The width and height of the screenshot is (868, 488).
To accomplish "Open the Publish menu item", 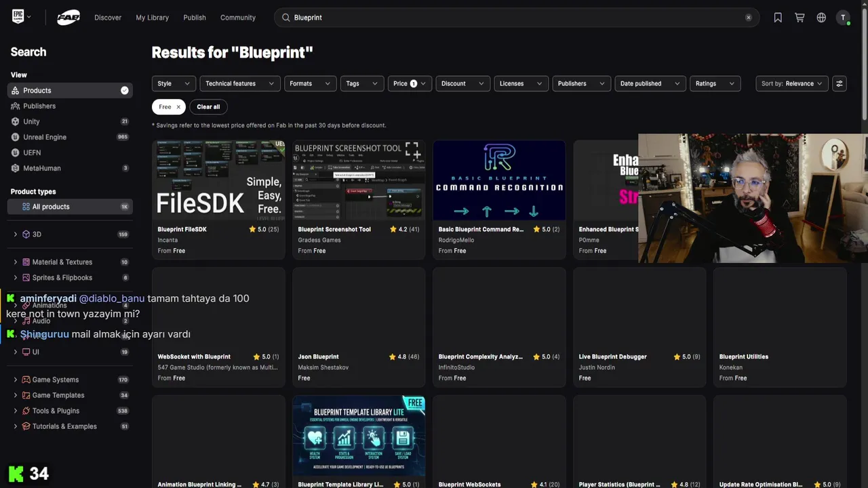I will click(195, 18).
